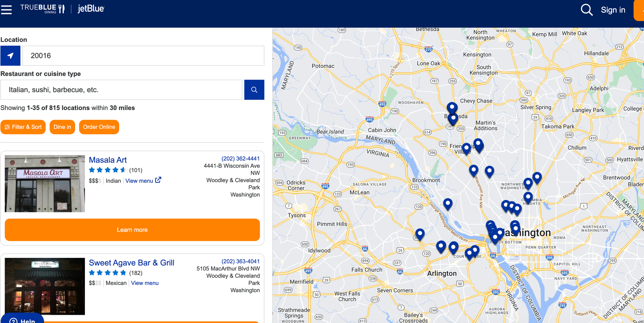Click map pin near Columbia Heights
This screenshot has height=323, width=644.
(528, 197)
